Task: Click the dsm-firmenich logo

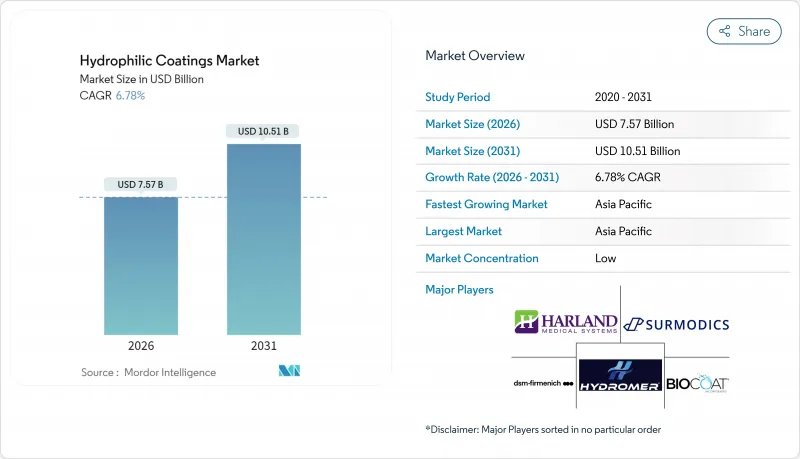Action: click(x=544, y=384)
